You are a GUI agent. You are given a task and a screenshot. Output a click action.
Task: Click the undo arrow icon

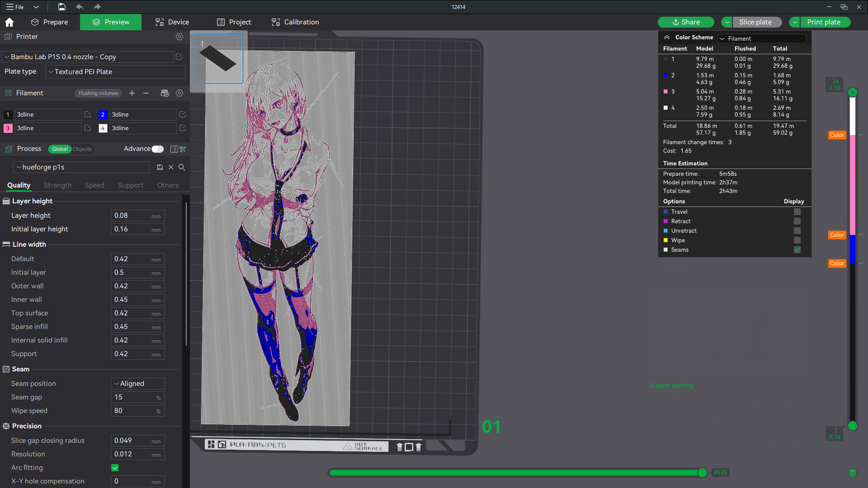(80, 7)
